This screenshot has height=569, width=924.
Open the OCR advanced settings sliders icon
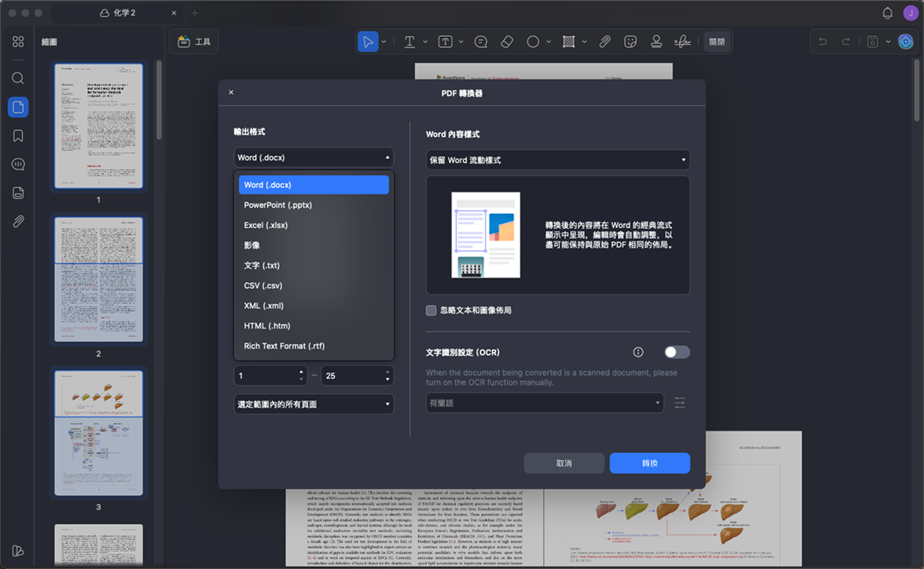point(680,403)
